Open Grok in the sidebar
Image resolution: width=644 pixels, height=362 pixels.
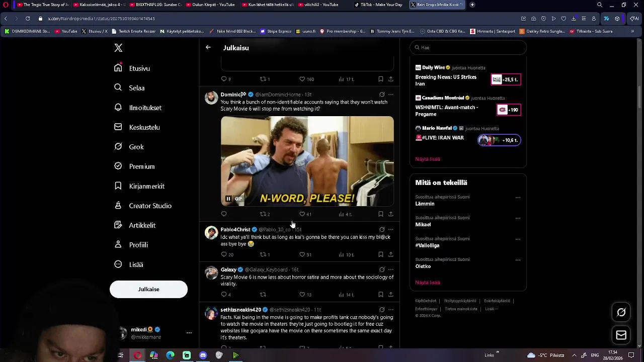pos(129,147)
